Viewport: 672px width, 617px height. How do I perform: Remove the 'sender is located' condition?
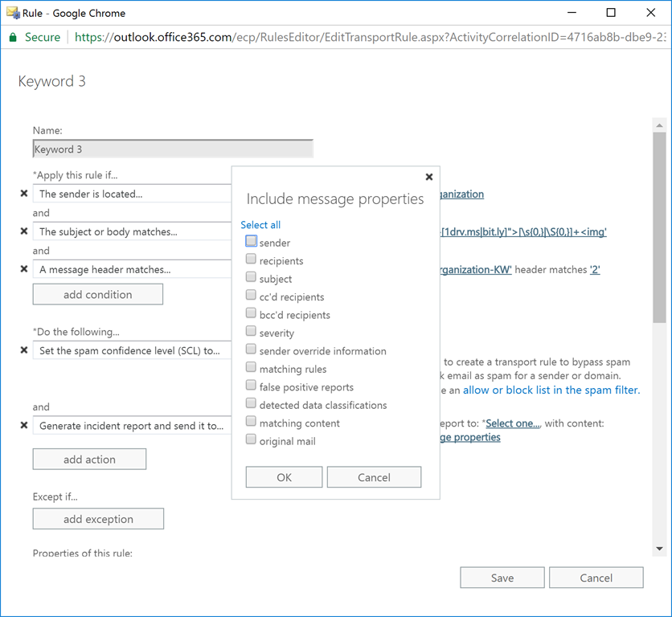(x=24, y=194)
